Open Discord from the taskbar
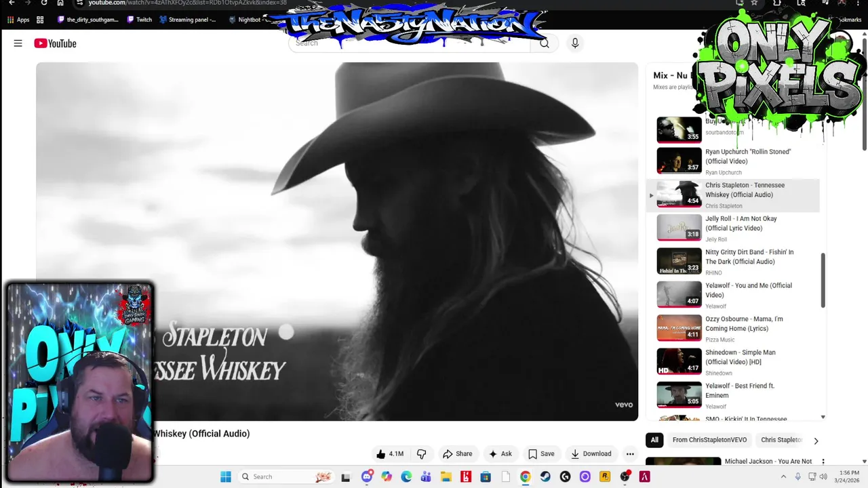The width and height of the screenshot is (868, 488). [x=367, y=476]
